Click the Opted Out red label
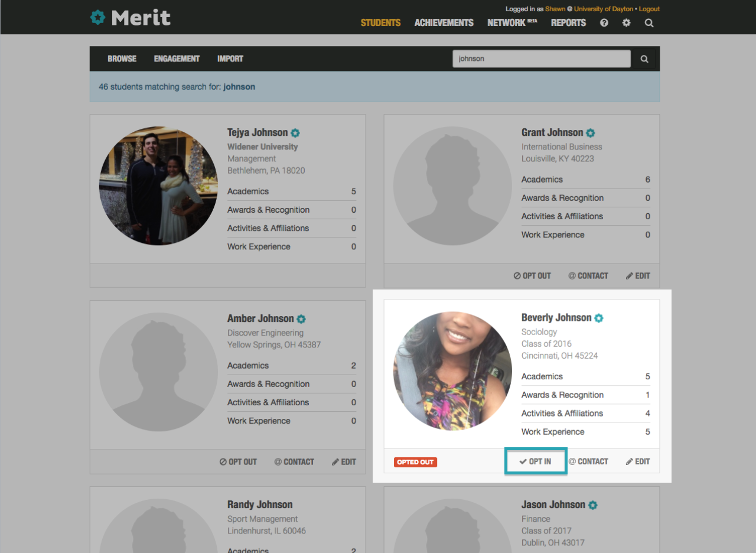The width and height of the screenshot is (756, 553). pyautogui.click(x=415, y=462)
